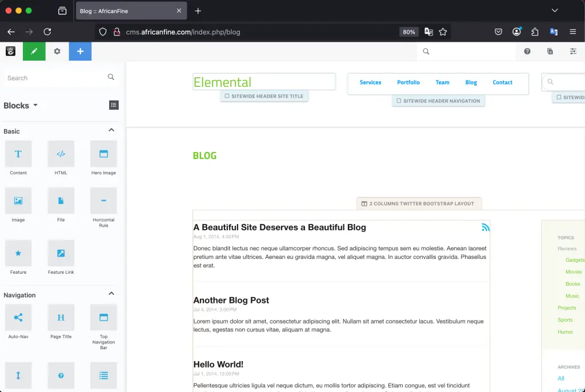Click the blue plus Add Content icon

tap(79, 51)
